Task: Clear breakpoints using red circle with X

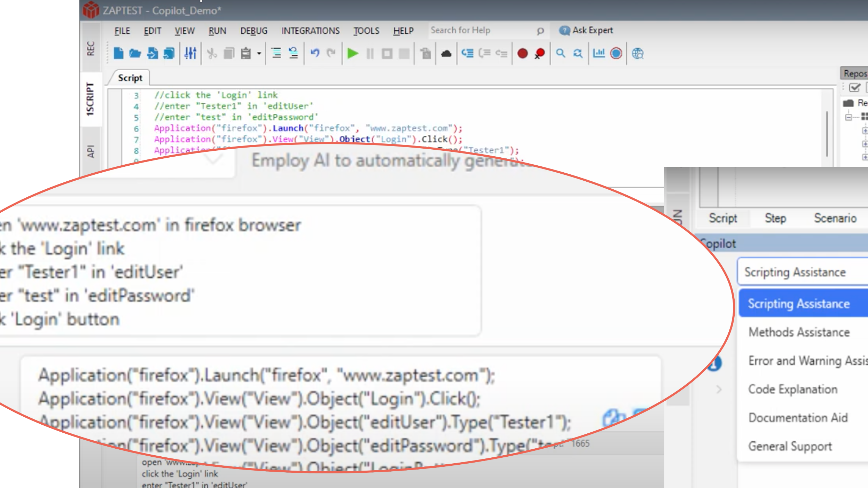Action: pyautogui.click(x=539, y=54)
